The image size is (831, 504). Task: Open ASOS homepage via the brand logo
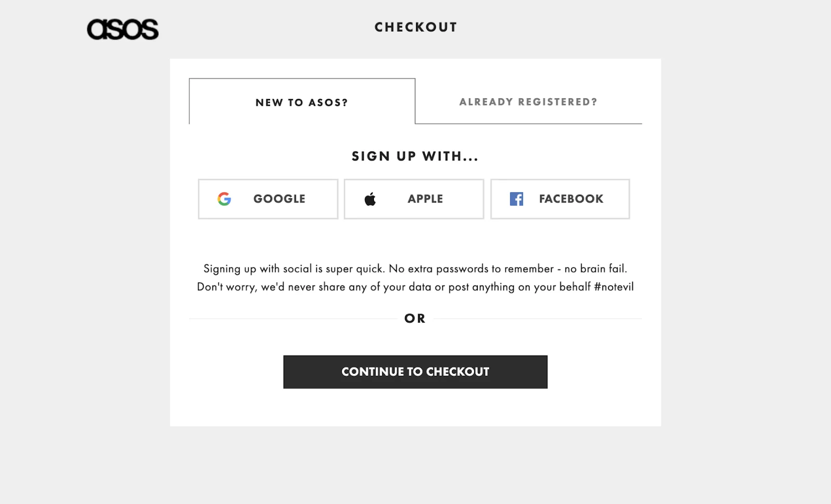pos(123,30)
